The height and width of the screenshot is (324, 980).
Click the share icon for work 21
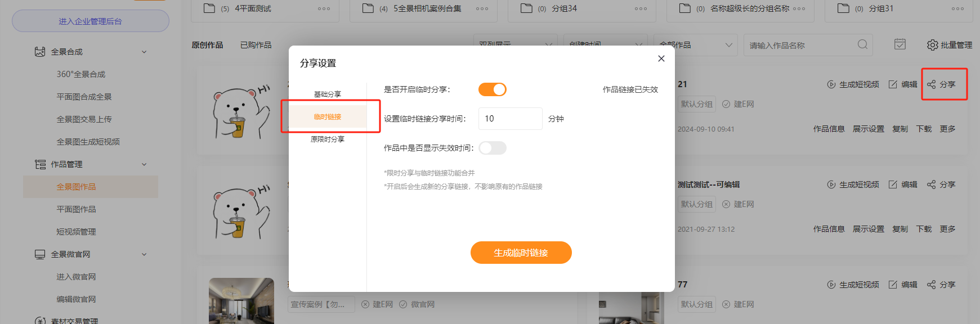(932, 84)
